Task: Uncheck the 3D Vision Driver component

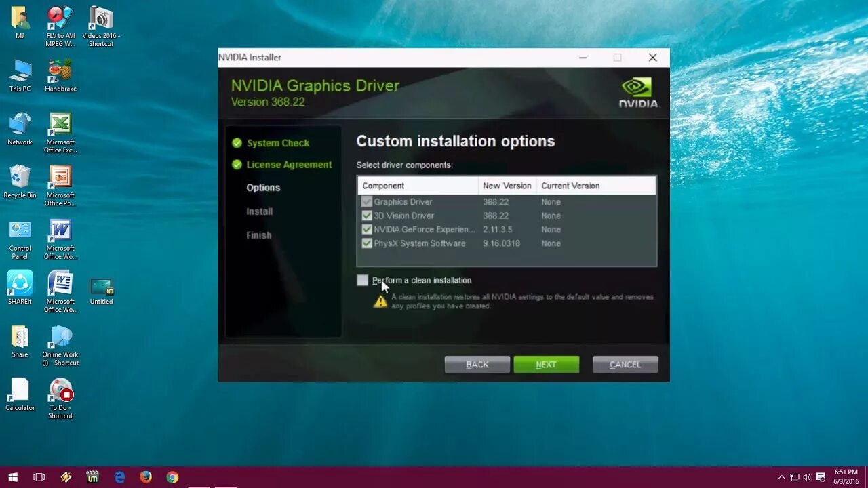Action: pyautogui.click(x=367, y=216)
